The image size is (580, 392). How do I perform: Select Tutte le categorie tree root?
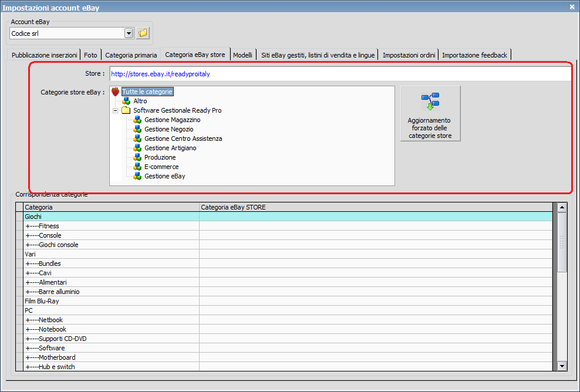tap(147, 92)
